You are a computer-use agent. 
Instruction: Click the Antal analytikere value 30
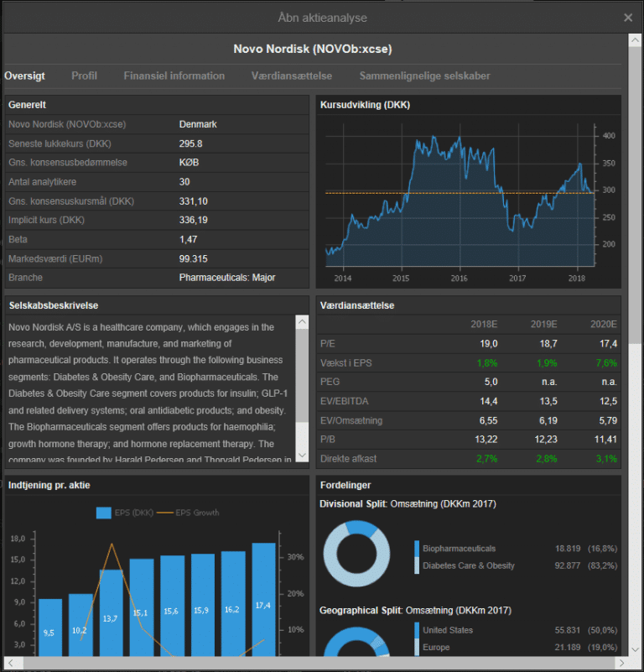[x=184, y=182]
